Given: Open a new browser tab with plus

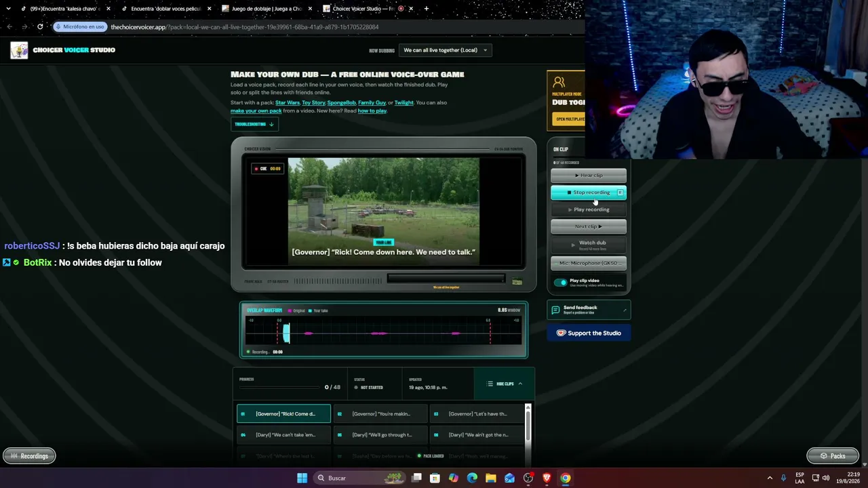Looking at the screenshot, I should coord(426,9).
